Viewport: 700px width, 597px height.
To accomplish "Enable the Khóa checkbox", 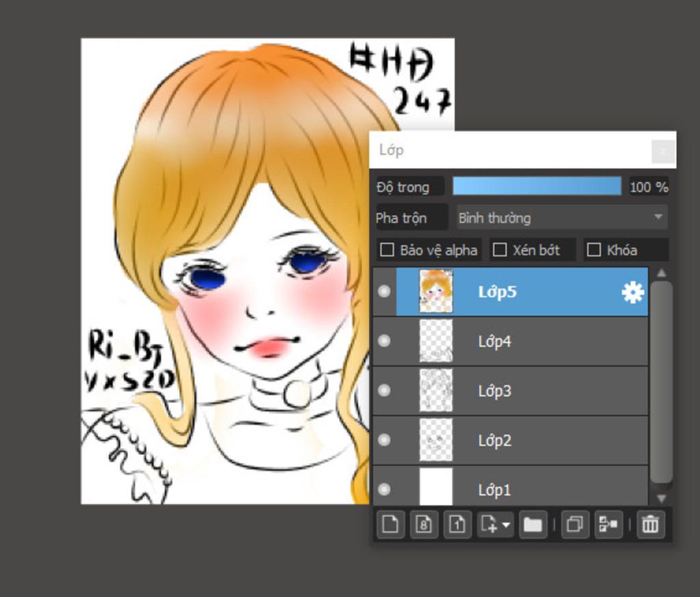I will point(594,250).
